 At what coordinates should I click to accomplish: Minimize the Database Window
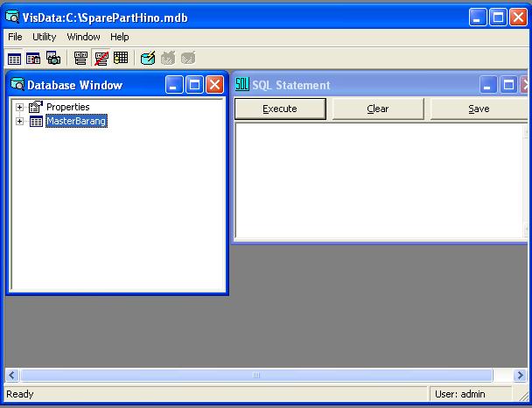tap(174, 85)
